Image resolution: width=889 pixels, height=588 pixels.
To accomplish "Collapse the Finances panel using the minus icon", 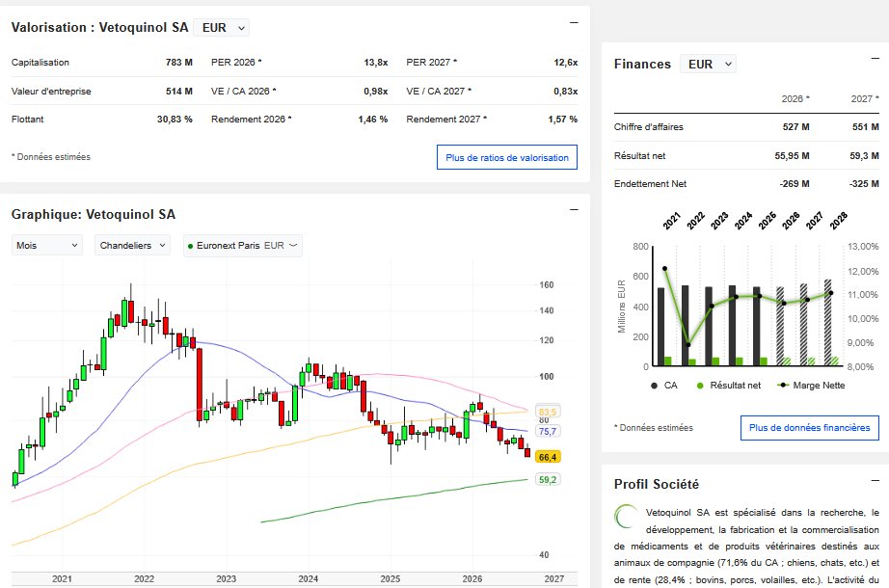I will pyautogui.click(x=875, y=59).
